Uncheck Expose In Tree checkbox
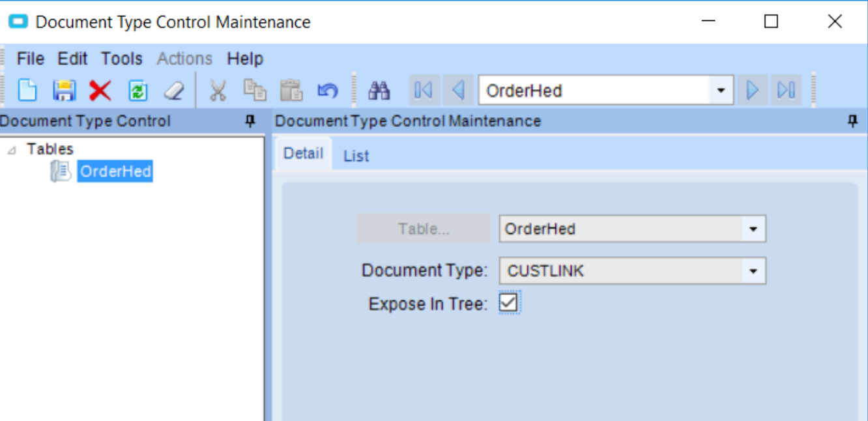Image resolution: width=868 pixels, height=421 pixels. point(509,302)
